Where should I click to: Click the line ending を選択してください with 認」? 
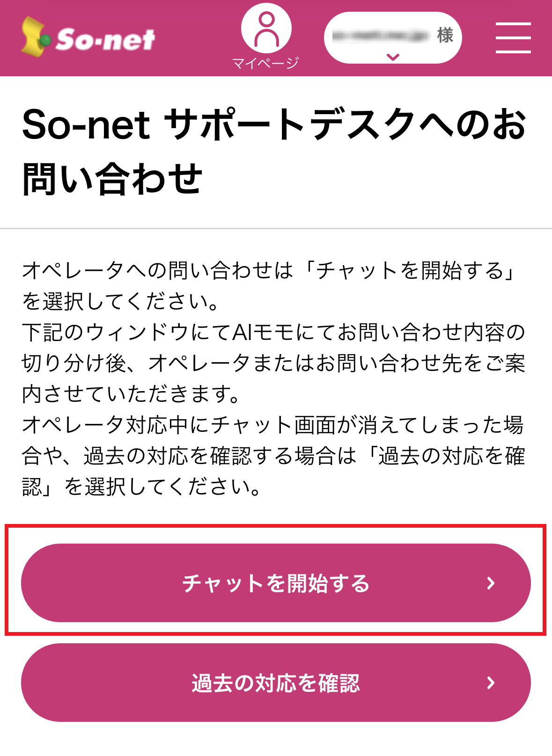[x=141, y=487]
